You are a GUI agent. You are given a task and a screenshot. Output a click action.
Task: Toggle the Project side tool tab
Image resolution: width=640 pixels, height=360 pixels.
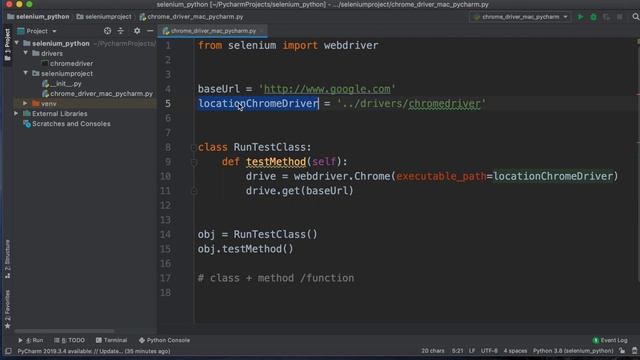7,44
